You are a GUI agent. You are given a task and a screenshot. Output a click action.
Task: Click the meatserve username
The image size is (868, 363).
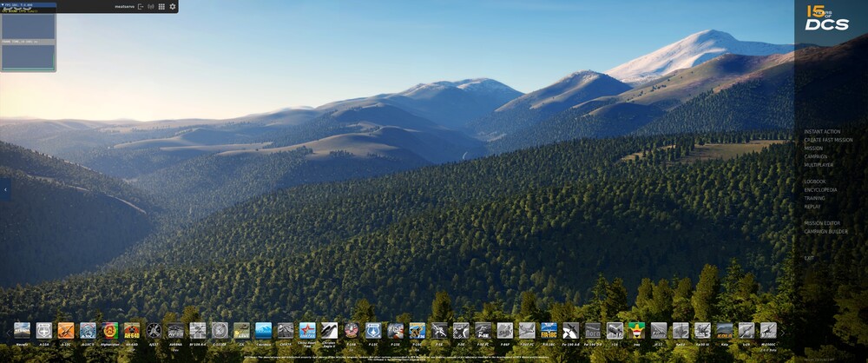pos(124,7)
